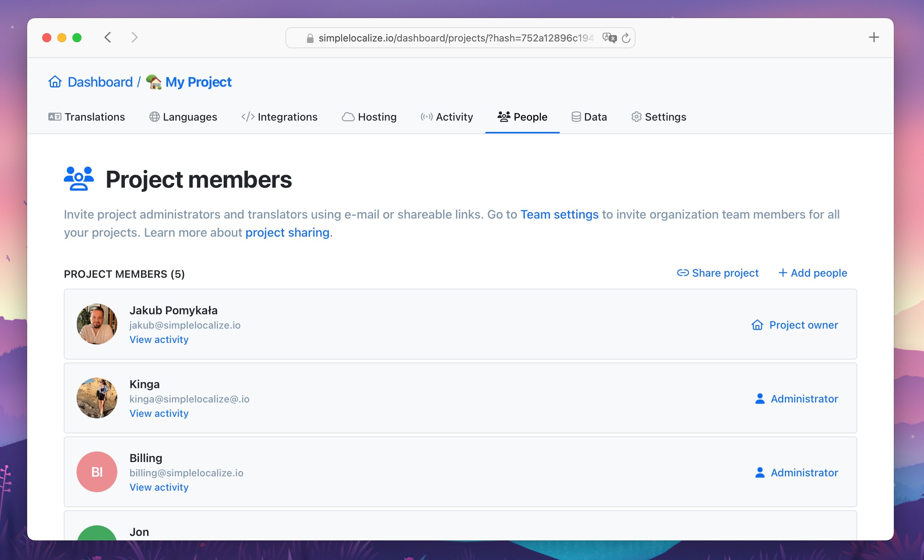Open a new tab with the plus icon
Image resolution: width=924 pixels, height=560 pixels.
(x=874, y=37)
